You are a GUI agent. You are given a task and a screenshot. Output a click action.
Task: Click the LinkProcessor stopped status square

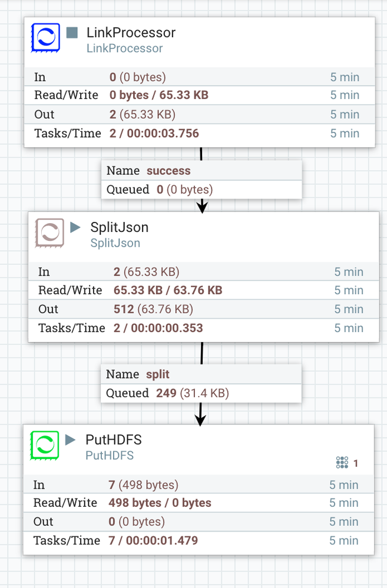tap(72, 32)
